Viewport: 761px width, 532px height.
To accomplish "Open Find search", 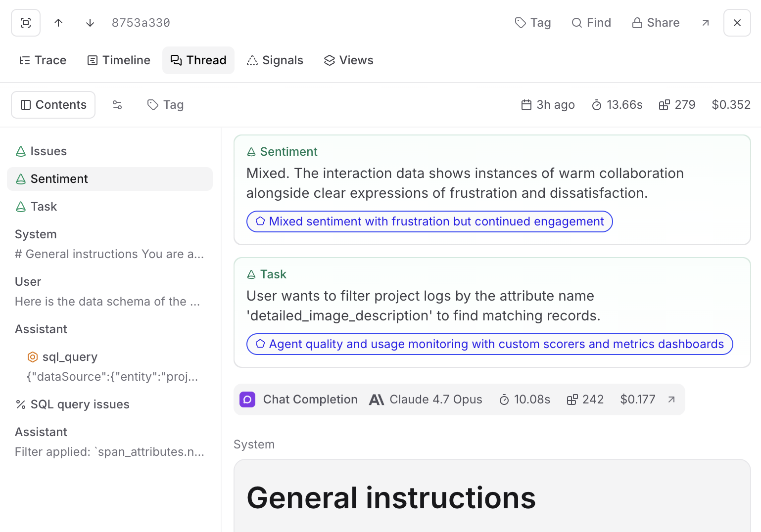I will click(591, 23).
